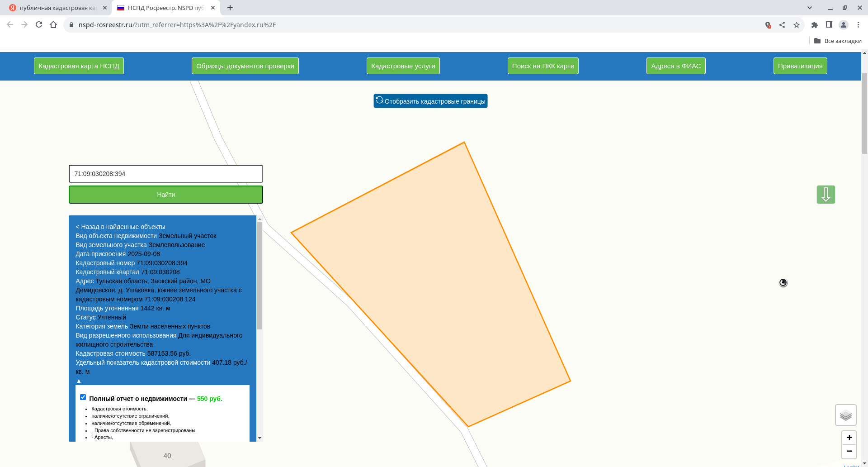Click the cadastral number search field

point(165,174)
